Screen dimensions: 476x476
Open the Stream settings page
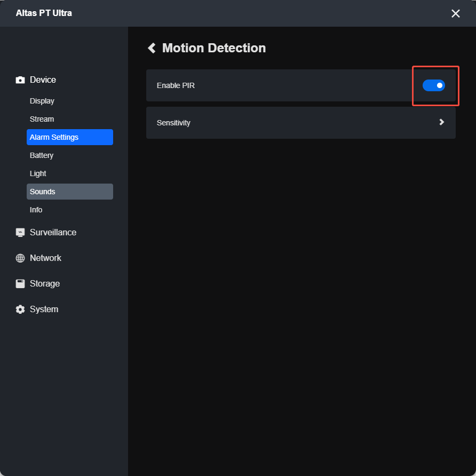pos(42,119)
